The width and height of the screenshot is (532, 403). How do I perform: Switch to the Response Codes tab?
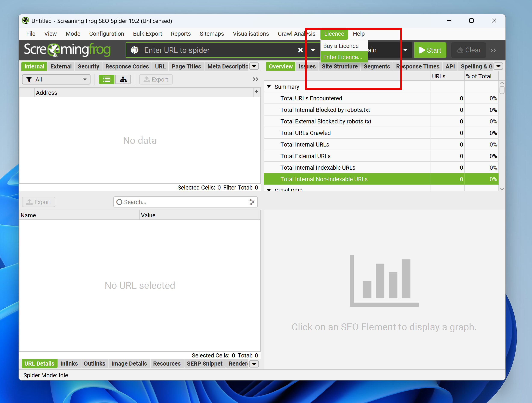[127, 66]
